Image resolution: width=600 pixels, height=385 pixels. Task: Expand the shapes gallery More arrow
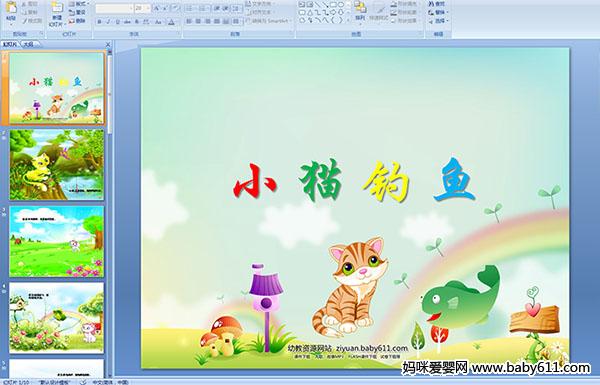pyautogui.click(x=348, y=21)
